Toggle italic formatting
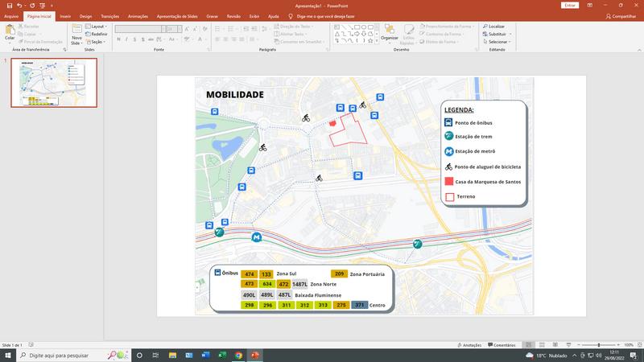The height and width of the screenshot is (362, 644). [126, 39]
